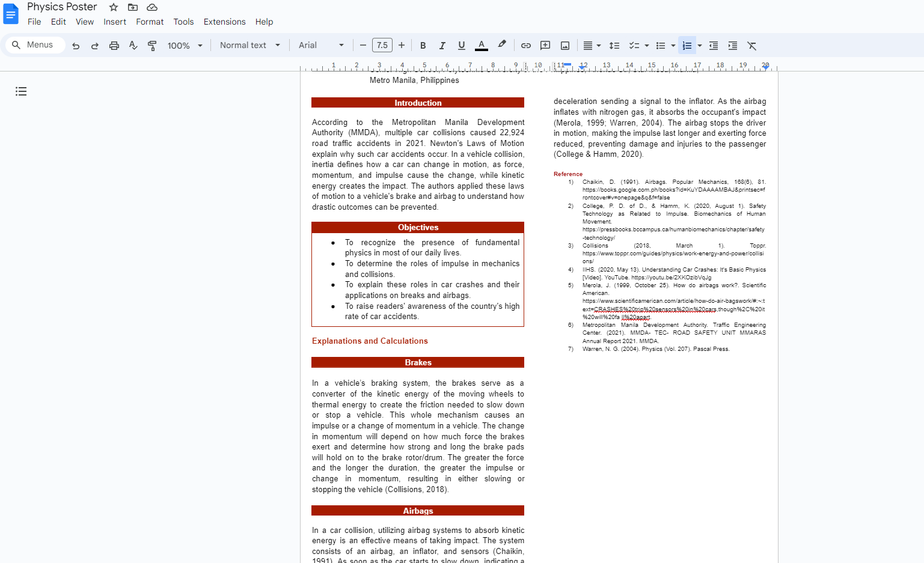Toggle the active numbered list button
The height and width of the screenshot is (563, 924).
(687, 46)
